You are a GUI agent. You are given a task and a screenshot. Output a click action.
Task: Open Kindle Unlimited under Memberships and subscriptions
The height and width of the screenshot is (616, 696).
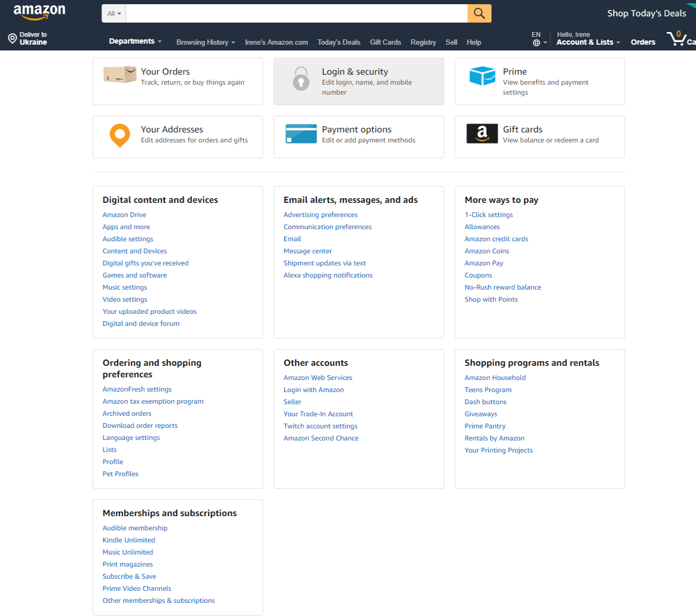tap(129, 540)
